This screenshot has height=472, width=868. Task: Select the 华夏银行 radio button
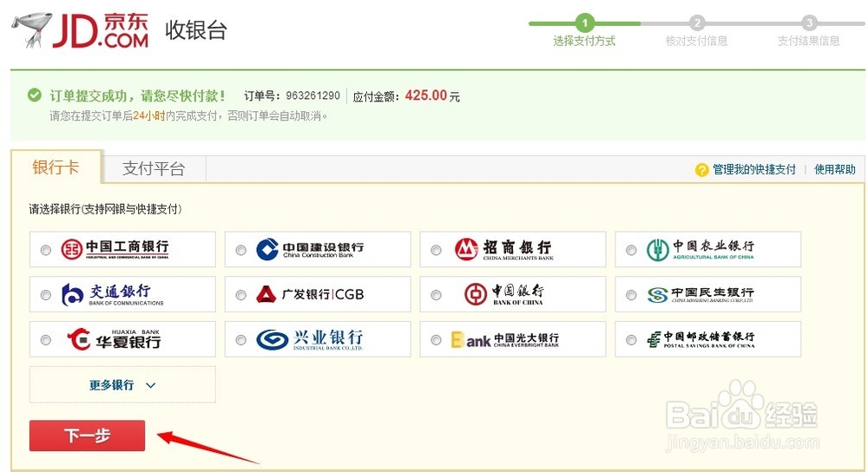click(46, 340)
